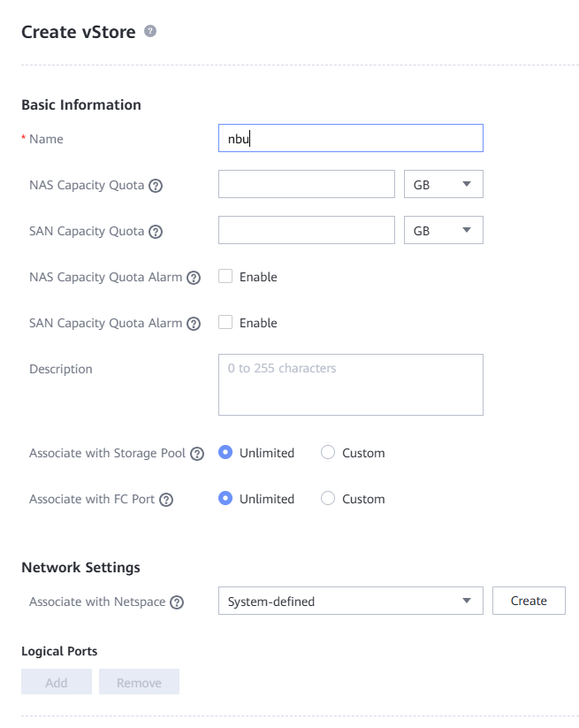Show SAN Capacity Quota help tooltip icon
Image resolution: width=579 pixels, height=728 pixels.
pyautogui.click(x=156, y=232)
